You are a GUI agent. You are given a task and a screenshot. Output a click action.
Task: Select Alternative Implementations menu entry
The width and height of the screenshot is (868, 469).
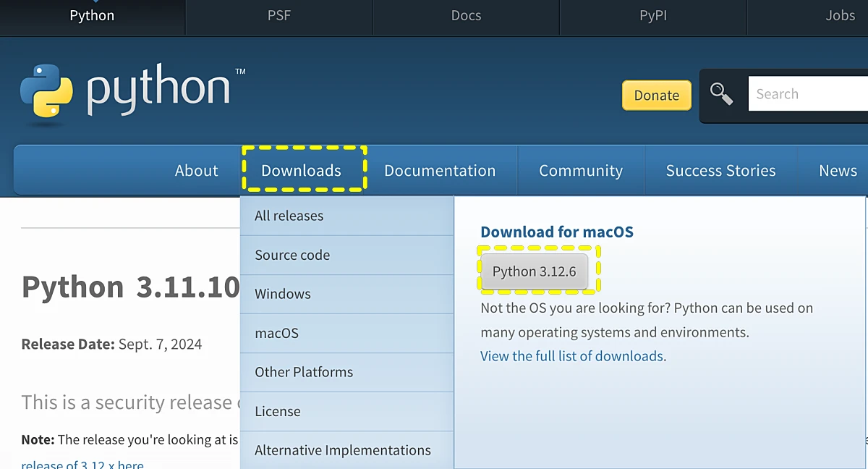[x=347, y=450]
